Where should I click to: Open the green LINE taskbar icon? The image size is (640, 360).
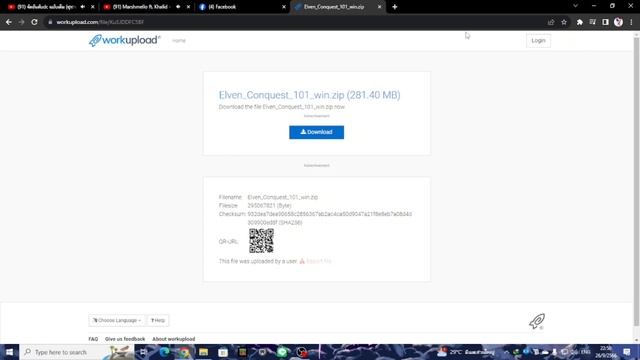pos(282,352)
